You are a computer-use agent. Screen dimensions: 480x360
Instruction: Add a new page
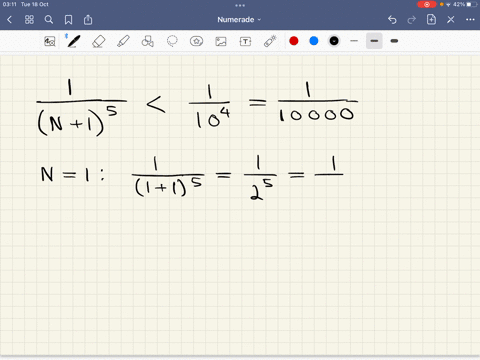431,19
